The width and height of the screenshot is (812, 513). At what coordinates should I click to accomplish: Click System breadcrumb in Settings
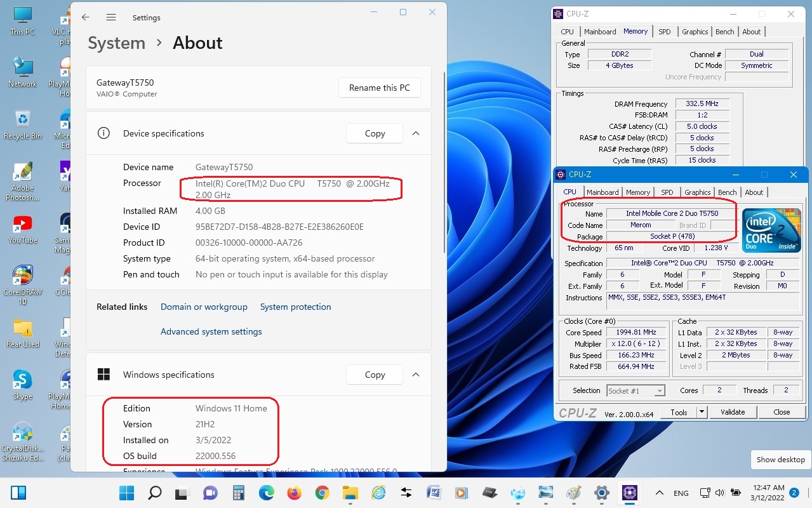click(x=116, y=43)
